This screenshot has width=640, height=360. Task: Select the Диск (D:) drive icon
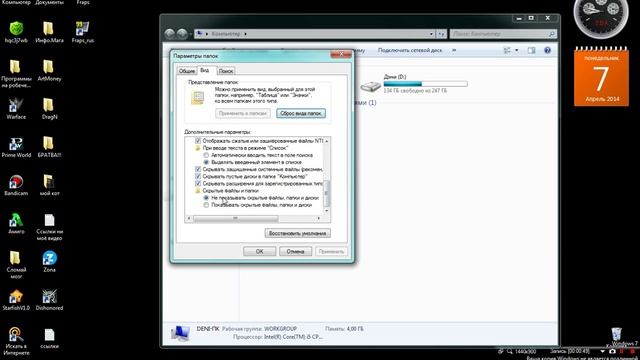[371, 86]
